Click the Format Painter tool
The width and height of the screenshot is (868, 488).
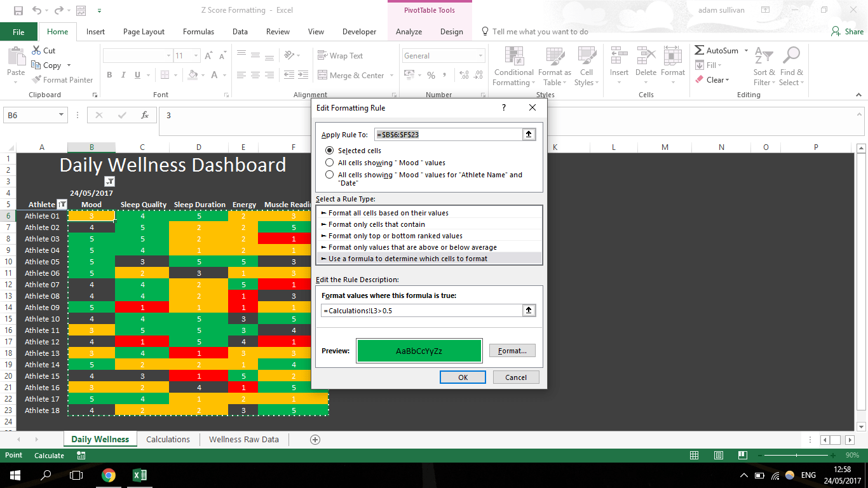62,80
